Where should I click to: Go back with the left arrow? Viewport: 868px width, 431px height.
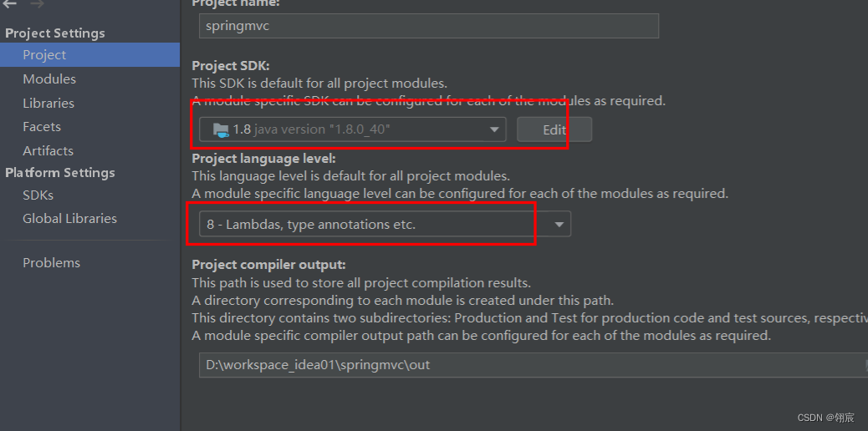click(x=10, y=4)
